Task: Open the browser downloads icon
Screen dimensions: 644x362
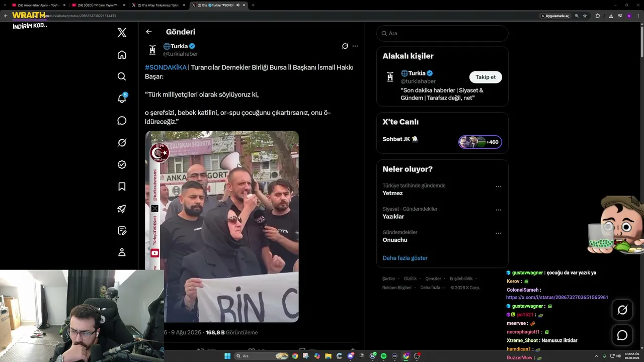Action: tap(611, 16)
